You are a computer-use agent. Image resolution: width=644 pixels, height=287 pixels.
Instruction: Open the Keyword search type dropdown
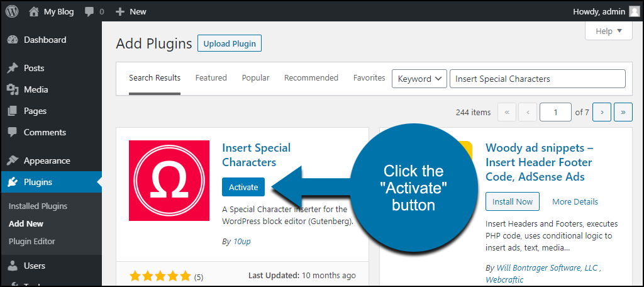(419, 79)
